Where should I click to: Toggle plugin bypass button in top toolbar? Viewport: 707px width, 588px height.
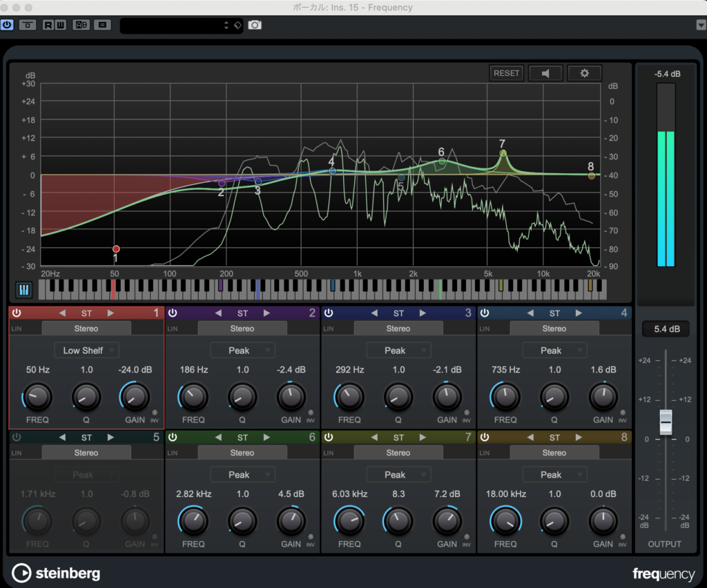click(x=28, y=25)
